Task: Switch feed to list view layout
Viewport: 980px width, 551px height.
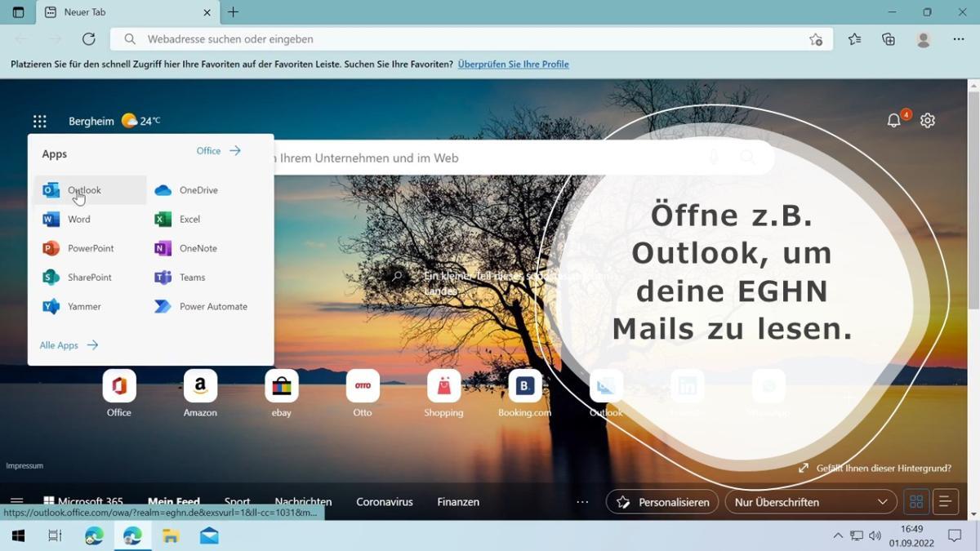Action: [945, 502]
